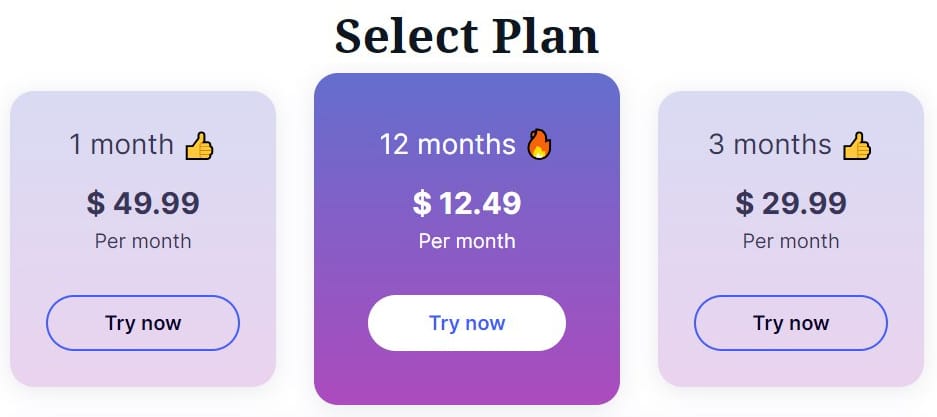Click the $ 29.99 price text

coord(791,203)
